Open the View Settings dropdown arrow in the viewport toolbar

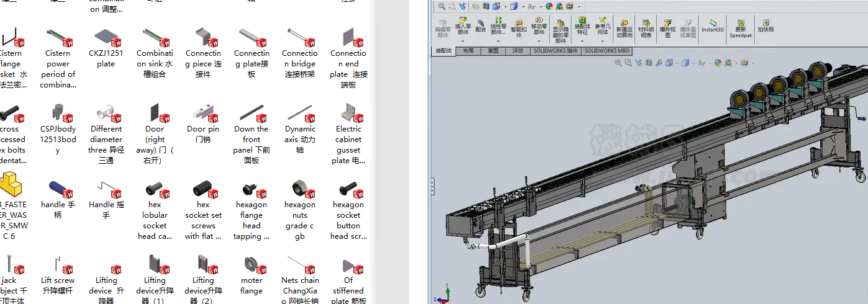[x=753, y=63]
